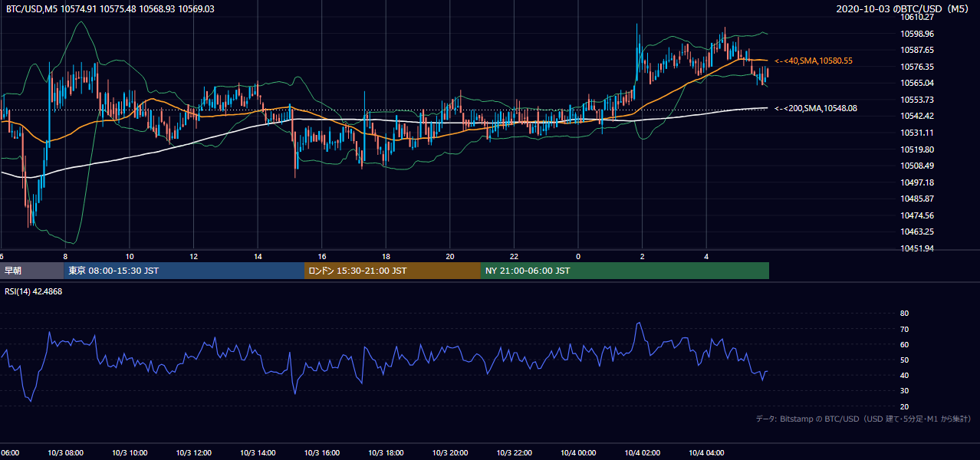Click hour label 12 under price chart
Image resolution: width=980 pixels, height=460 pixels.
click(x=194, y=256)
